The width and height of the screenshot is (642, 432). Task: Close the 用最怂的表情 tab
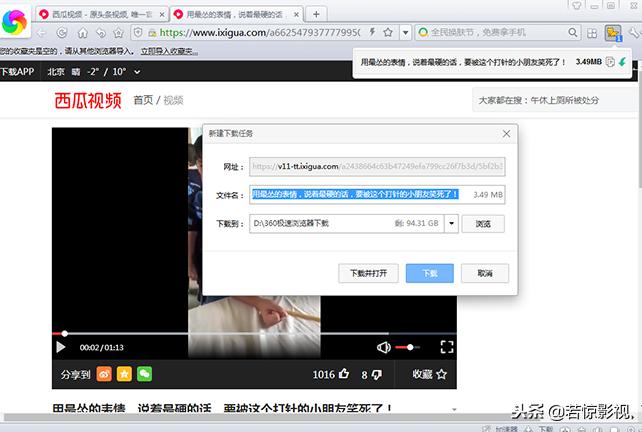296,15
